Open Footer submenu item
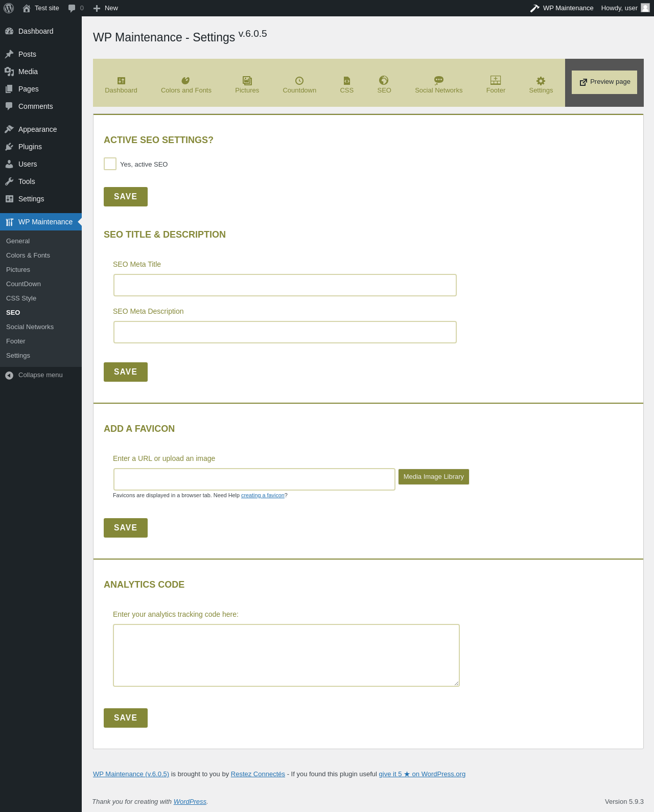The height and width of the screenshot is (812, 654). point(16,341)
